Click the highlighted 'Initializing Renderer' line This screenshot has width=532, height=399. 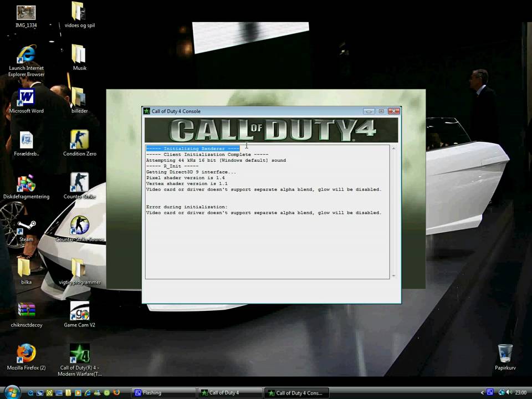click(x=193, y=149)
